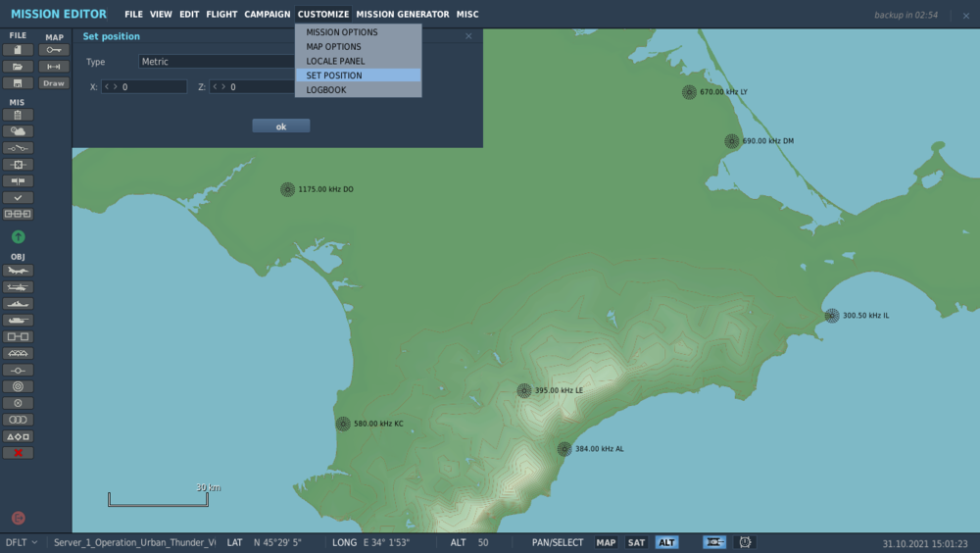
Task: Click the crossed circle tool icon
Action: point(18,404)
